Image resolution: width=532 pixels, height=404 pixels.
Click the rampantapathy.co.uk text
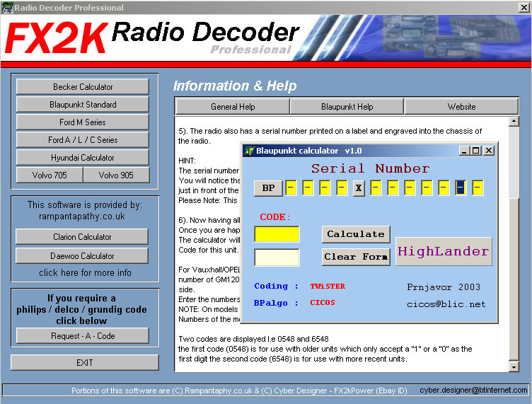coord(82,217)
